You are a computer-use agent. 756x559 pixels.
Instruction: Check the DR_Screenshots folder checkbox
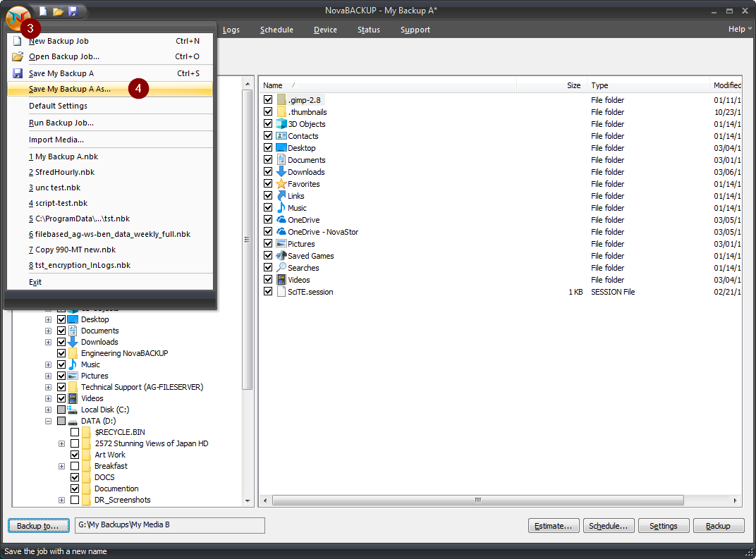click(x=75, y=500)
